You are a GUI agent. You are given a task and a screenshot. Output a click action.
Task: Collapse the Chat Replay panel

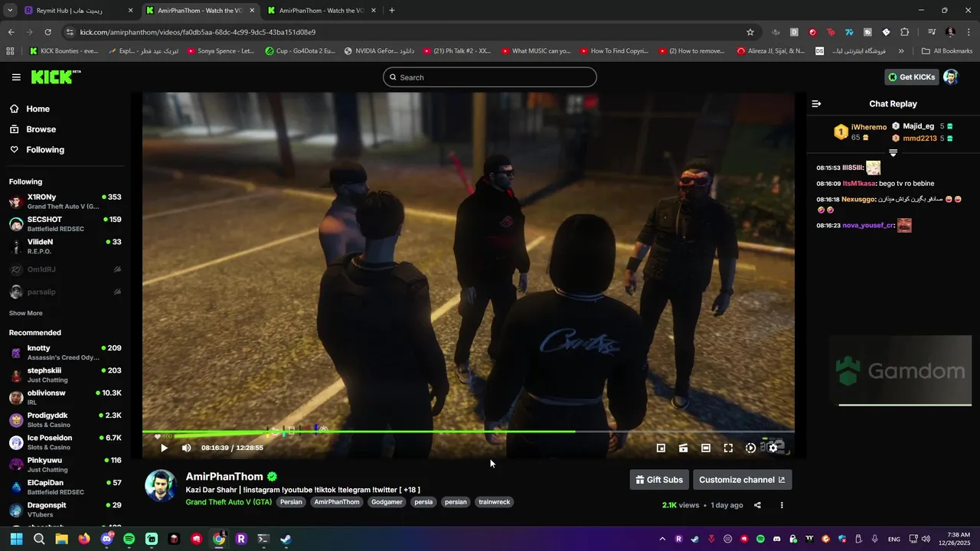pos(816,103)
